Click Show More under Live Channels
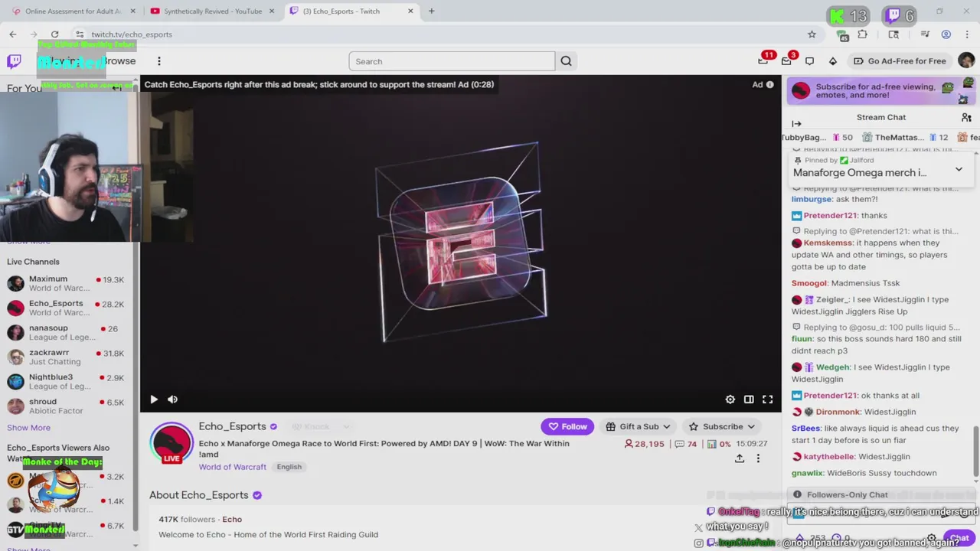Viewport: 980px width, 551px height. click(x=28, y=428)
